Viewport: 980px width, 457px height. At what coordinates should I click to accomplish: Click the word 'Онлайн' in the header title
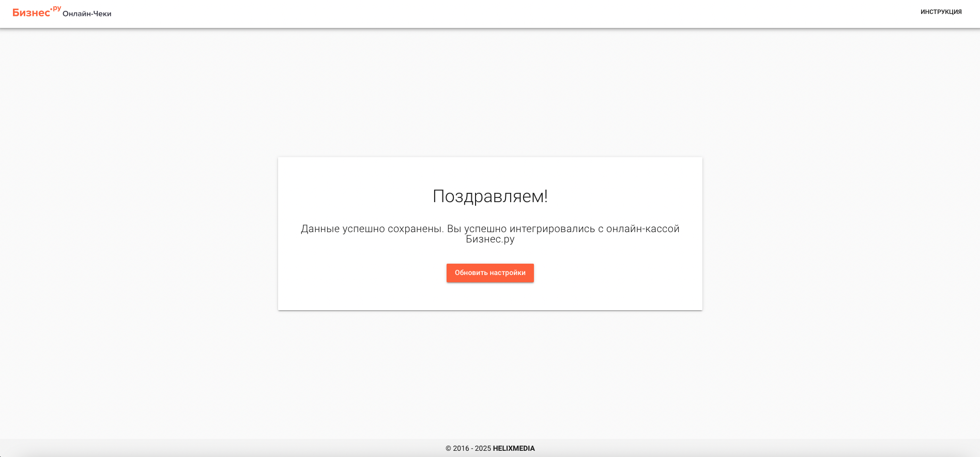[x=76, y=13]
